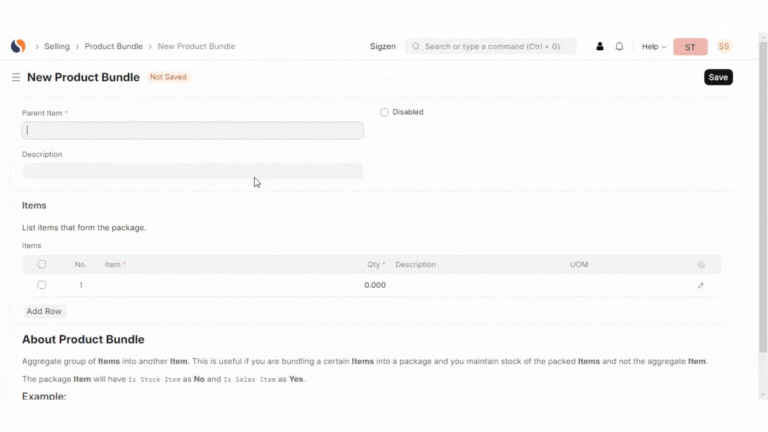Click the Add Row button
Image resolution: width=768 pixels, height=432 pixels.
point(44,311)
